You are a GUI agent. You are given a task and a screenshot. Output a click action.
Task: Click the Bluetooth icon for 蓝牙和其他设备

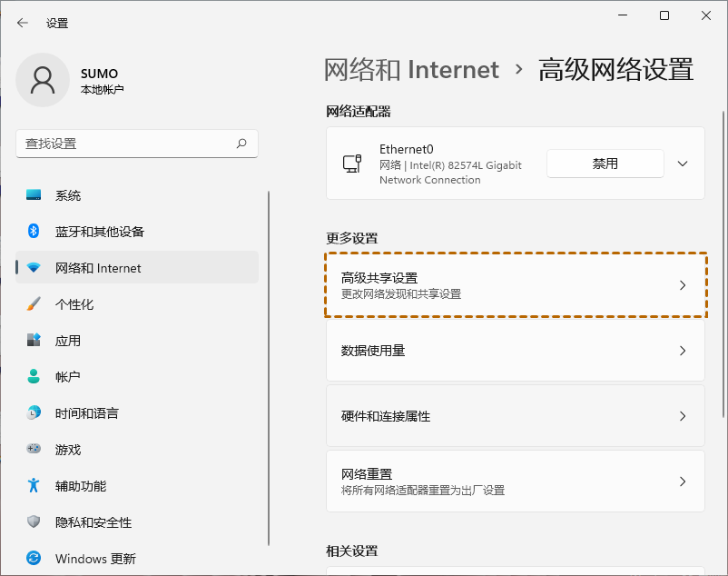[34, 231]
